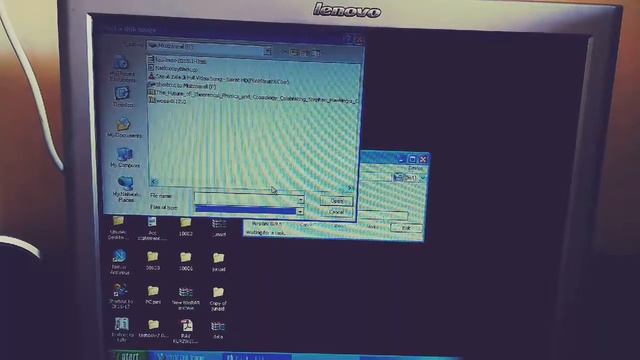Select the junaid folder on desktop
This screenshot has width=640, height=360.
click(218, 262)
